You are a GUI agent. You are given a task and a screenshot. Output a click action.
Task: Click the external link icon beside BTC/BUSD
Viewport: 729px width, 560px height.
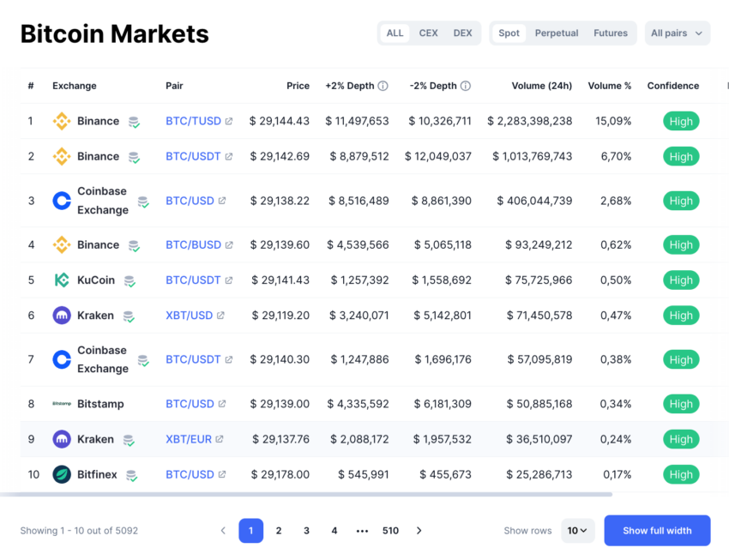(x=229, y=245)
